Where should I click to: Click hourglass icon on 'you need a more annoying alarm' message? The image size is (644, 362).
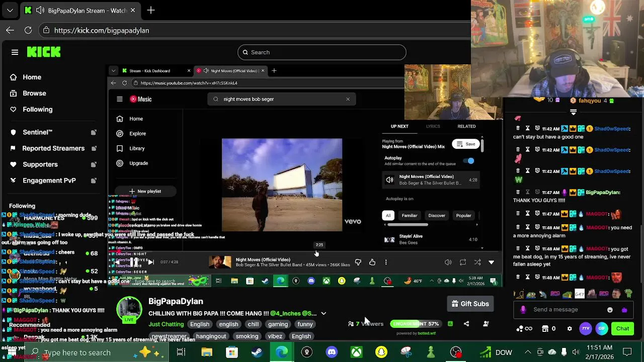click(x=527, y=228)
